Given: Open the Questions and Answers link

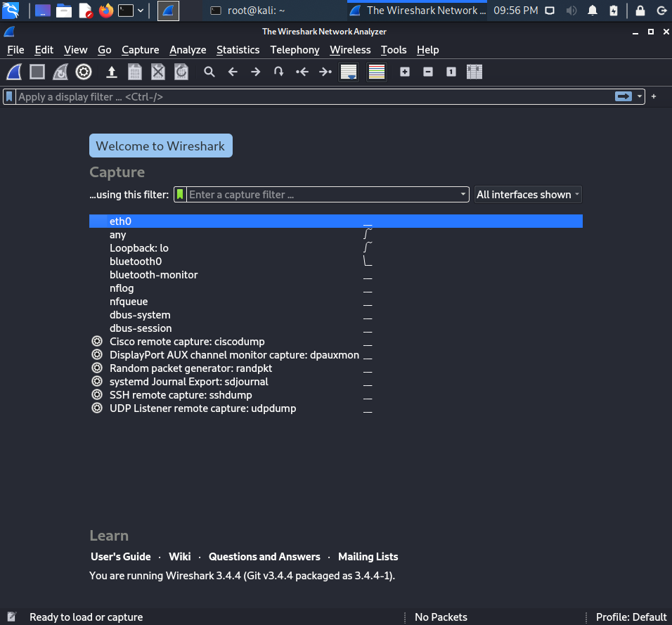Looking at the screenshot, I should tap(264, 557).
